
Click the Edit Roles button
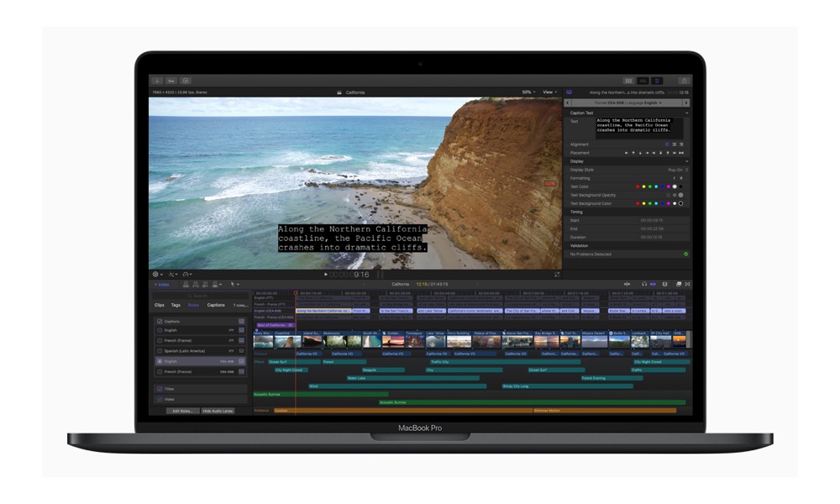(x=182, y=411)
